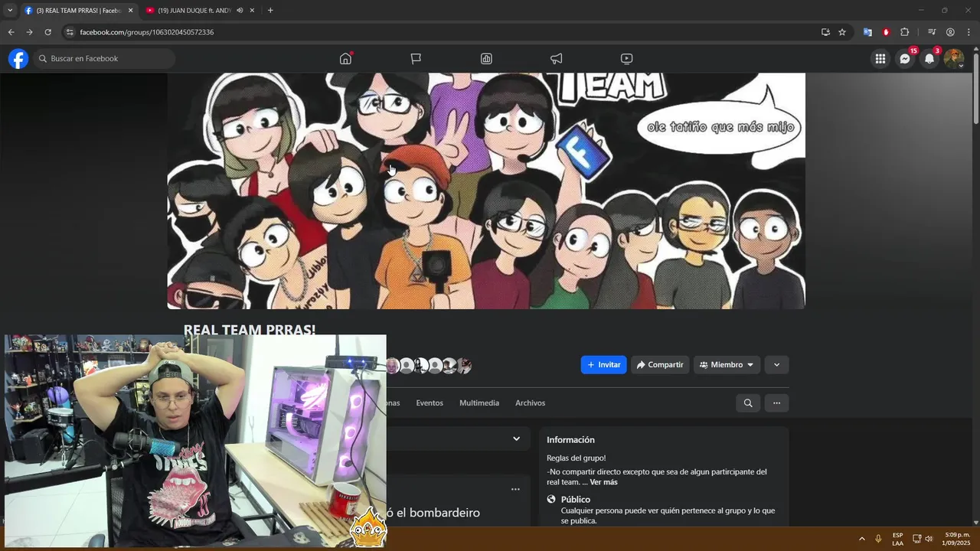Open the red hand ad-blocker extension

(x=886, y=32)
